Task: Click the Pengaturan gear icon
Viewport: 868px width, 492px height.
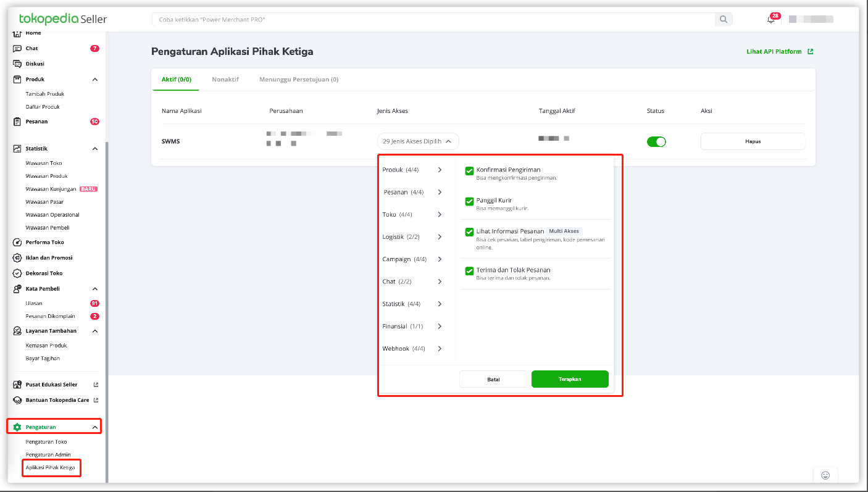Action: click(x=17, y=427)
